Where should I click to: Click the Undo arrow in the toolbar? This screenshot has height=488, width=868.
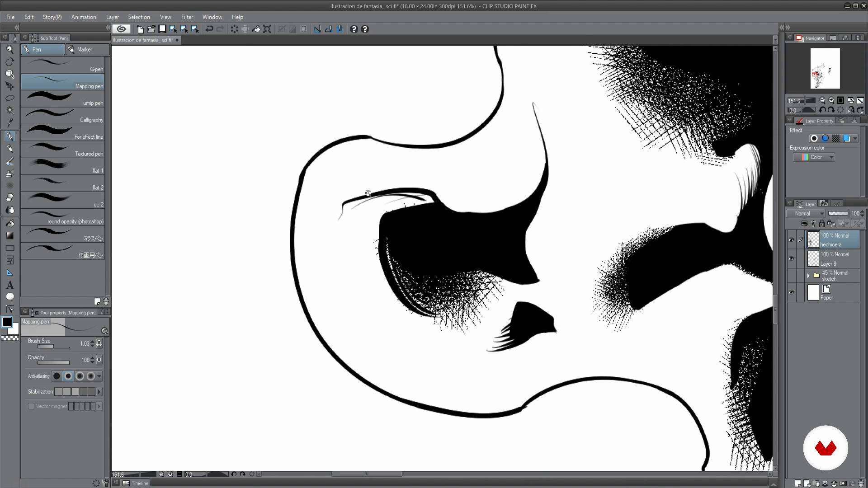[209, 29]
